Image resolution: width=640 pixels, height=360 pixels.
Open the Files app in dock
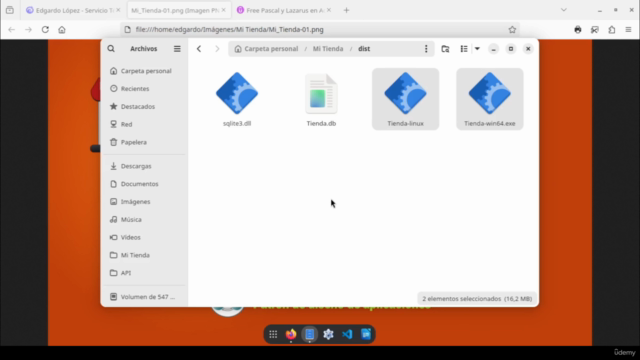(x=310, y=334)
